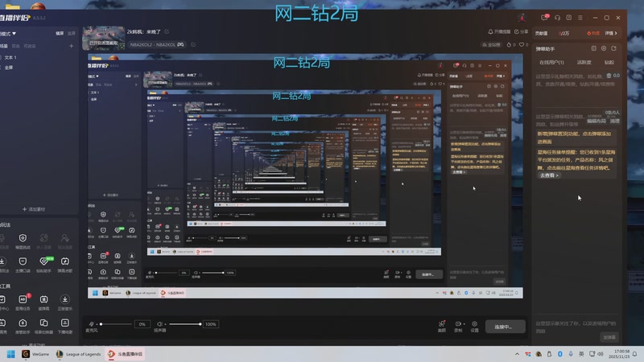Click the NBA2KOL2 category tag
The image size is (644, 362).
157,44
